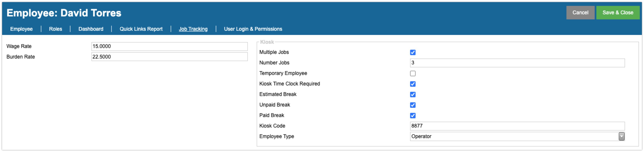Open the Roles tab

pyautogui.click(x=55, y=29)
